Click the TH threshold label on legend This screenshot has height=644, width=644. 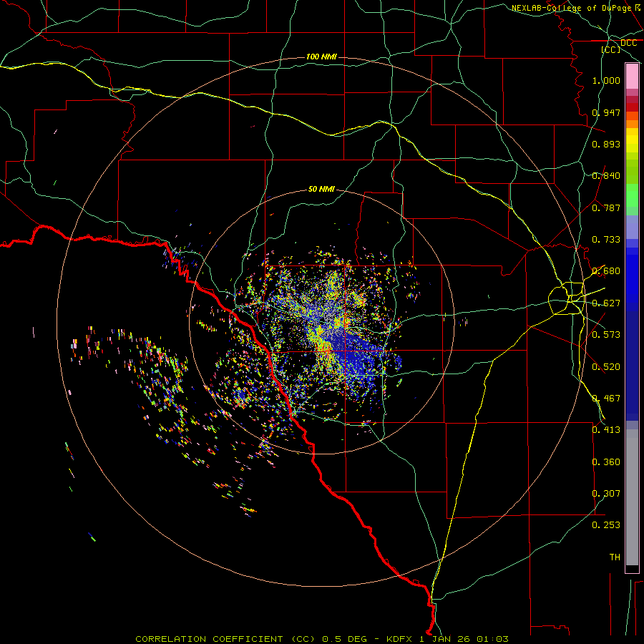coord(615,557)
